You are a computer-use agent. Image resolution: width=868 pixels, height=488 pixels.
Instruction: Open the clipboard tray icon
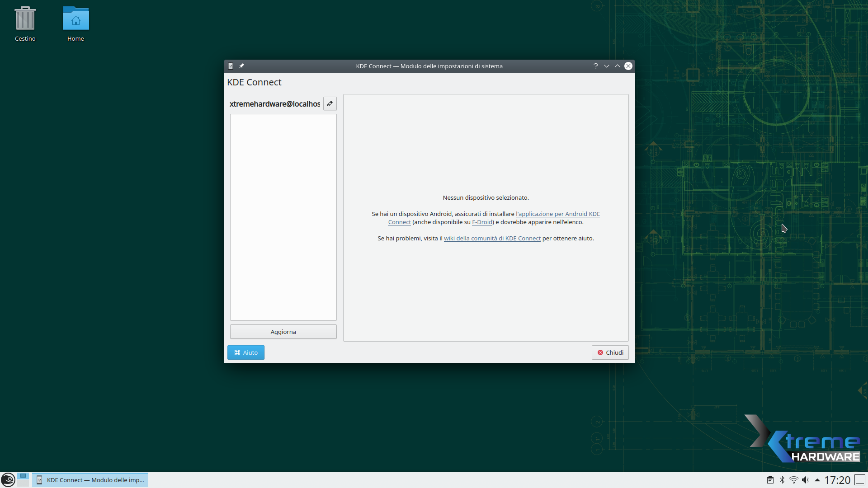point(770,480)
